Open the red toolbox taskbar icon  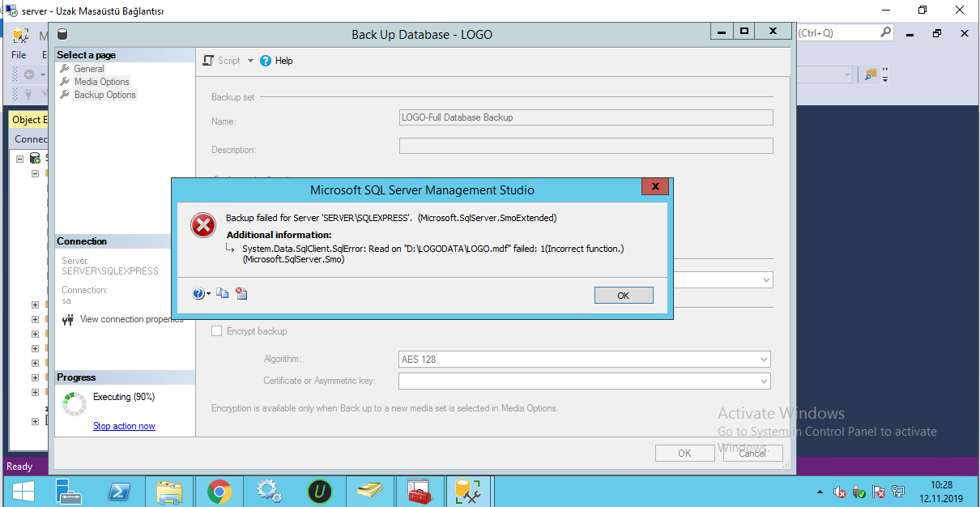(419, 491)
